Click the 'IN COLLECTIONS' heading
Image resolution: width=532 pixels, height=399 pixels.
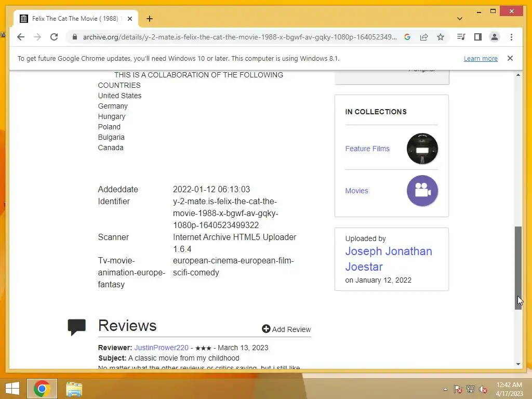pyautogui.click(x=376, y=112)
